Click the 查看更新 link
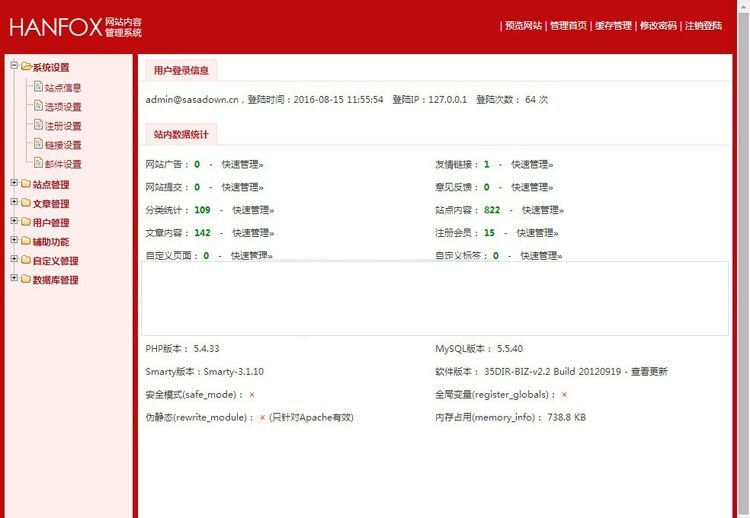The image size is (750, 518). pos(649,372)
